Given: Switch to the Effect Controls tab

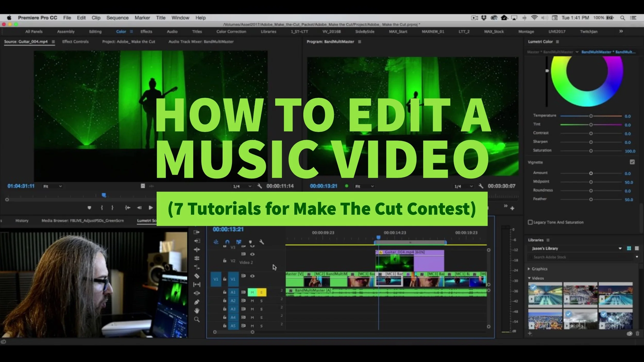Looking at the screenshot, I should coord(75,41).
